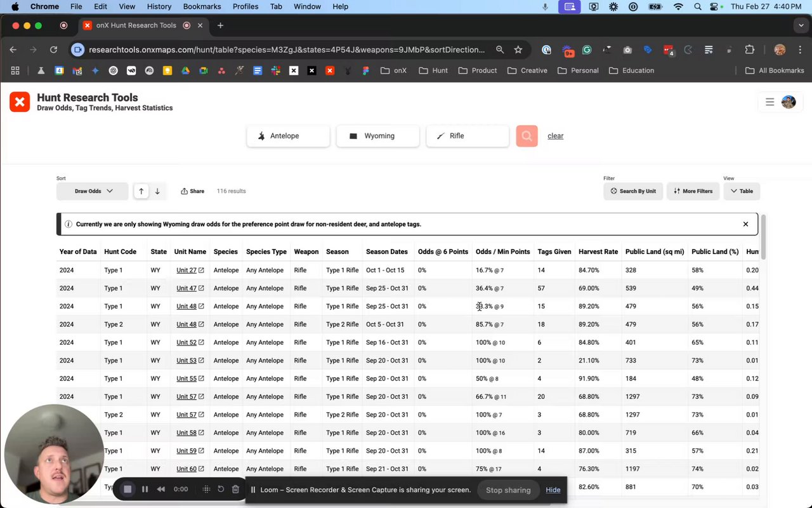Select the Oct 1 - Oct 15 season date cell
Screen dimensions: 812x508
click(x=385, y=271)
